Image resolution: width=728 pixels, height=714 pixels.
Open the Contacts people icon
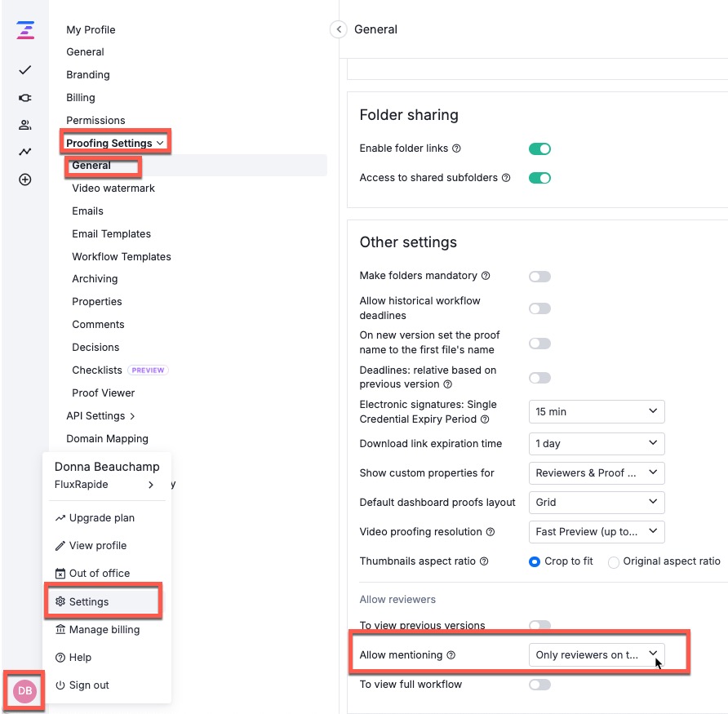(x=24, y=124)
